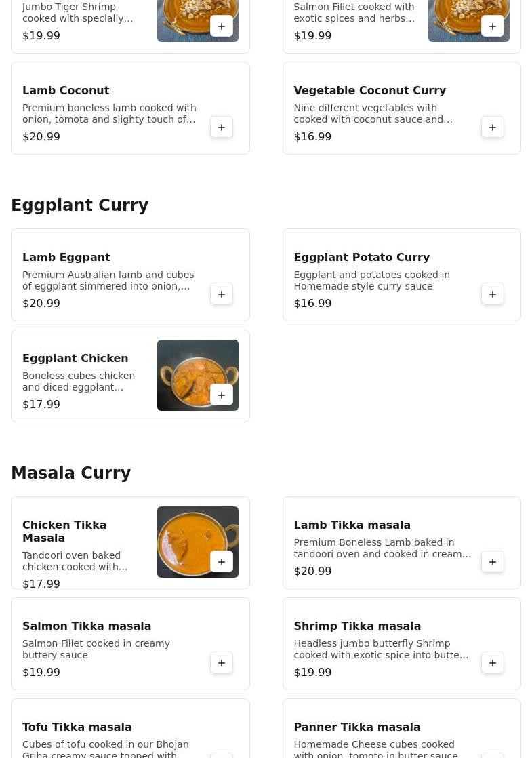532x758 pixels.
Task: Open Eggplant Potato Curry item card
Action: 401,275
